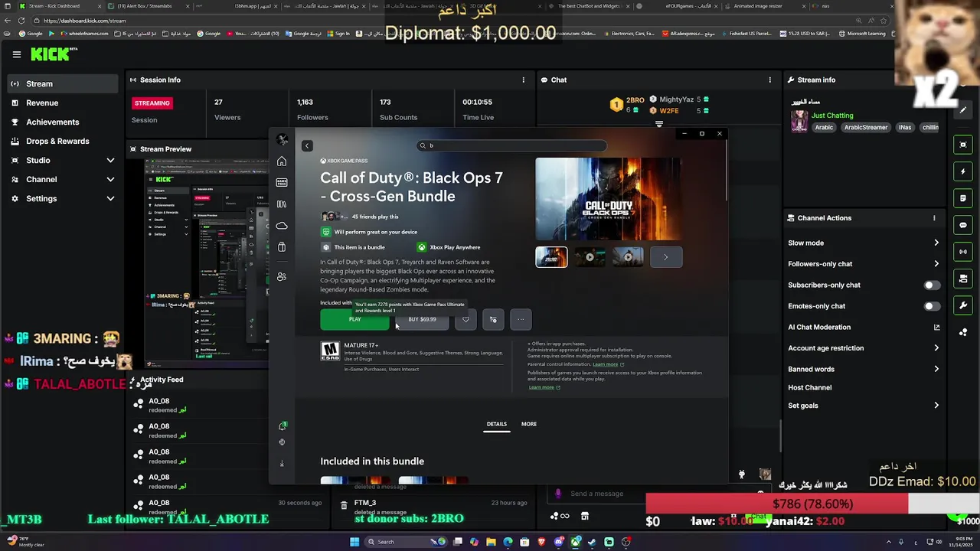Open Cloud Gaming icon in Xbox sidebar
This screenshot has width=980, height=551.
[x=282, y=226]
